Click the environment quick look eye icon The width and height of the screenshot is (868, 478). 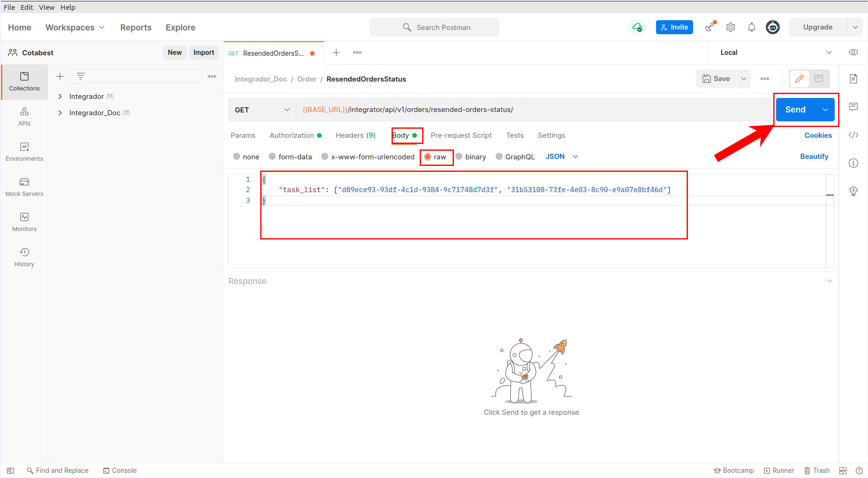(x=853, y=52)
